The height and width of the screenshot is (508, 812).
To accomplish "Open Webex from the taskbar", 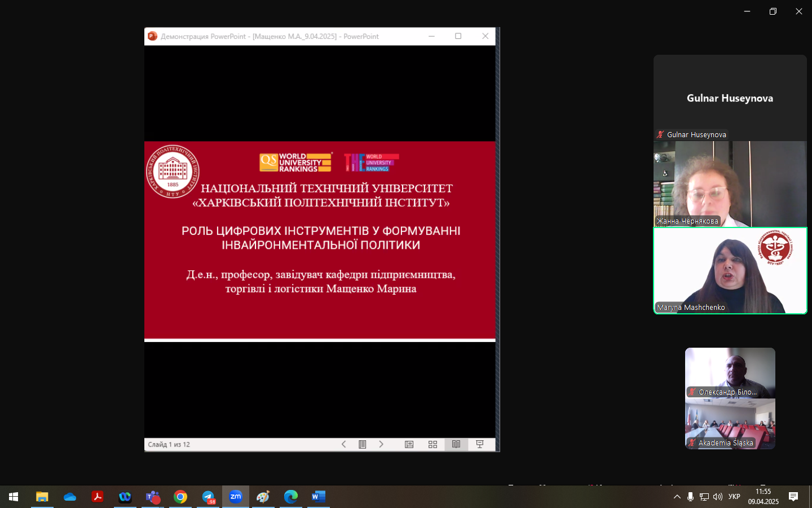I will tap(125, 497).
